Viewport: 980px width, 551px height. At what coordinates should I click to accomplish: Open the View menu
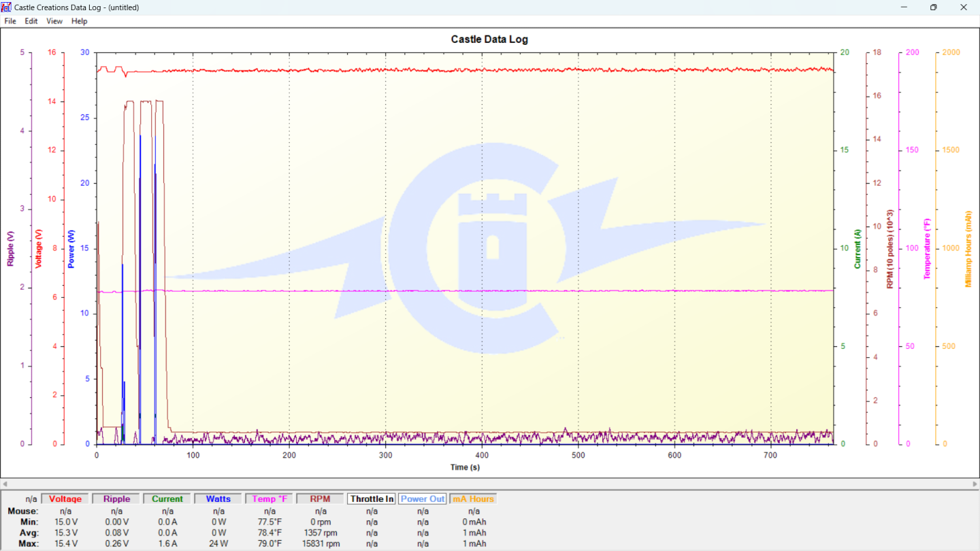click(54, 21)
